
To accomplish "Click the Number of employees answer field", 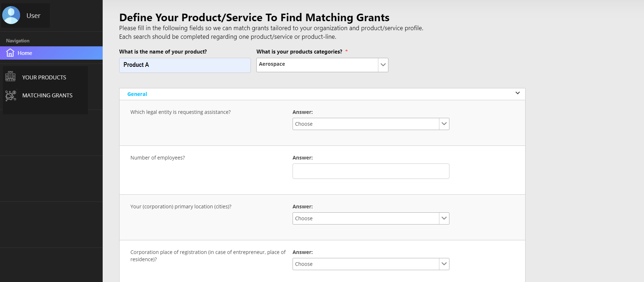I will click(x=370, y=171).
